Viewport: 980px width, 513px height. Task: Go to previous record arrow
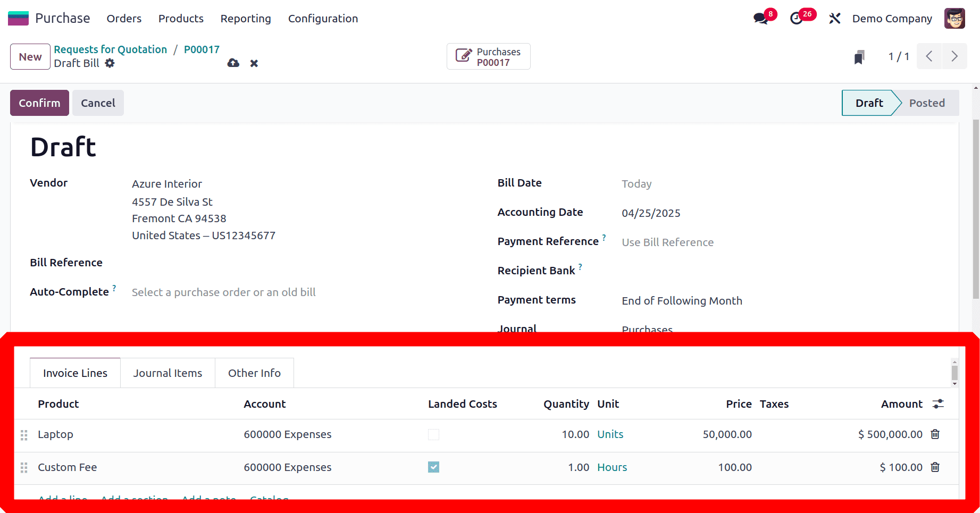pos(929,56)
